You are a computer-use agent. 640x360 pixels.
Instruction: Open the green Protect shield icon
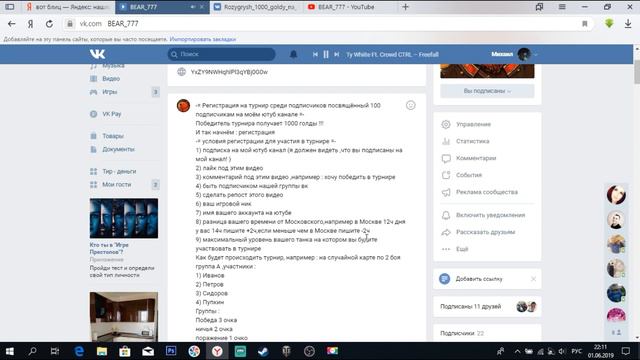click(609, 23)
